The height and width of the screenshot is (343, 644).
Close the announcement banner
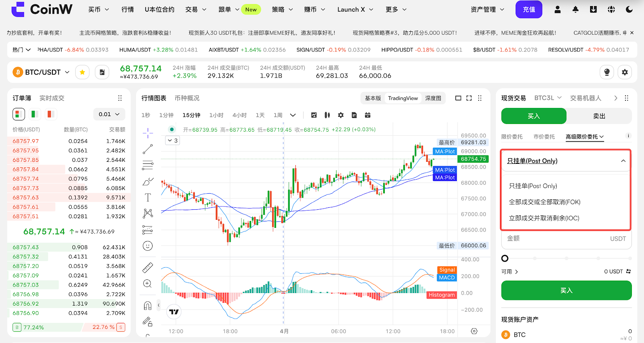pos(632,33)
